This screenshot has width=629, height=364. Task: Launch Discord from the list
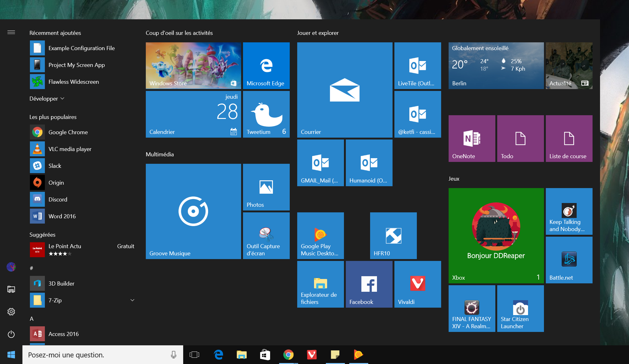(83, 200)
